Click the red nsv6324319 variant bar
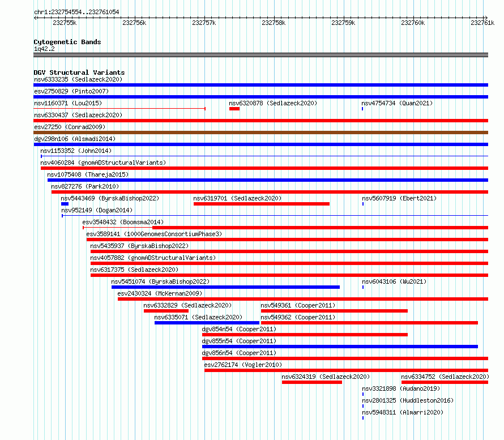Screen dimensions: 504x440 312,382
